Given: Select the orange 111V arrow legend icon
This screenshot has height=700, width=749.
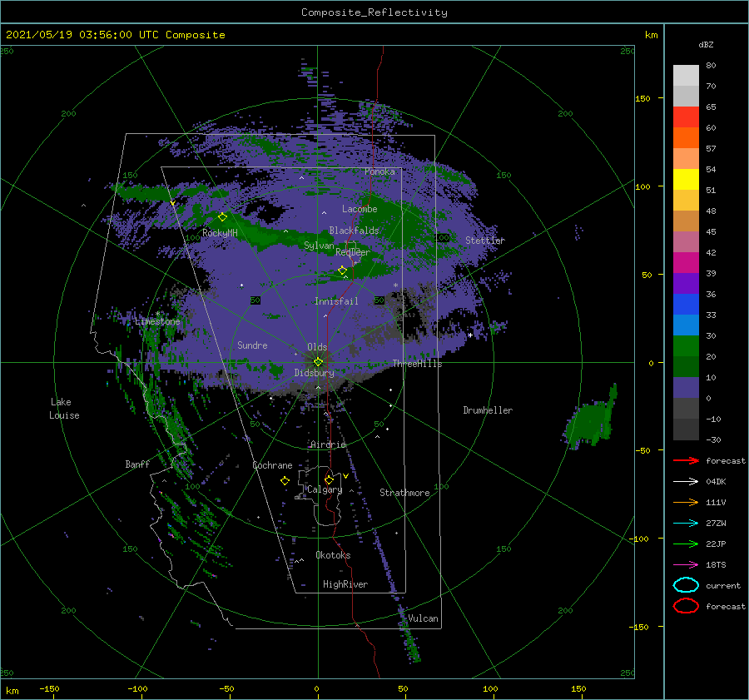Looking at the screenshot, I should [x=686, y=502].
